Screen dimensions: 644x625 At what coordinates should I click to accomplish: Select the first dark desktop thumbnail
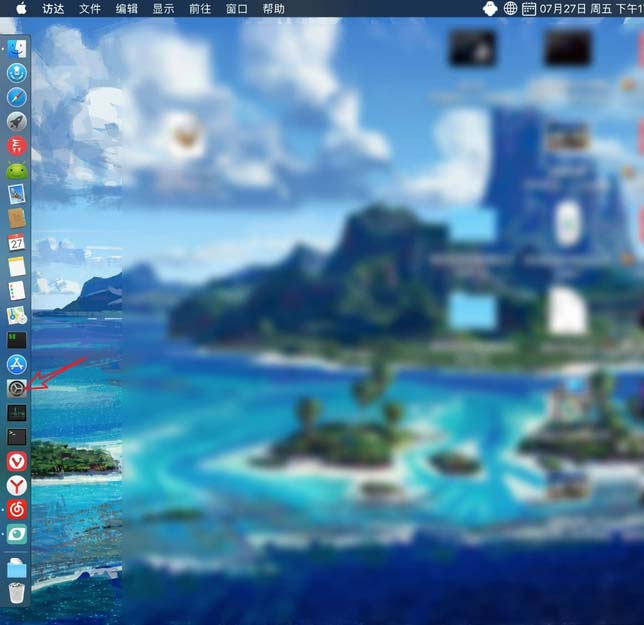click(472, 48)
